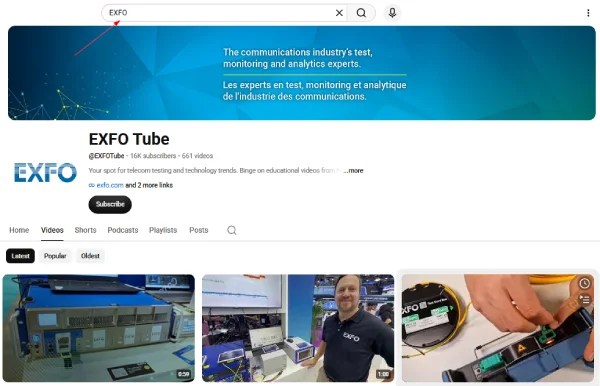Click the '661 videos' text
600x386 pixels.
[197, 156]
